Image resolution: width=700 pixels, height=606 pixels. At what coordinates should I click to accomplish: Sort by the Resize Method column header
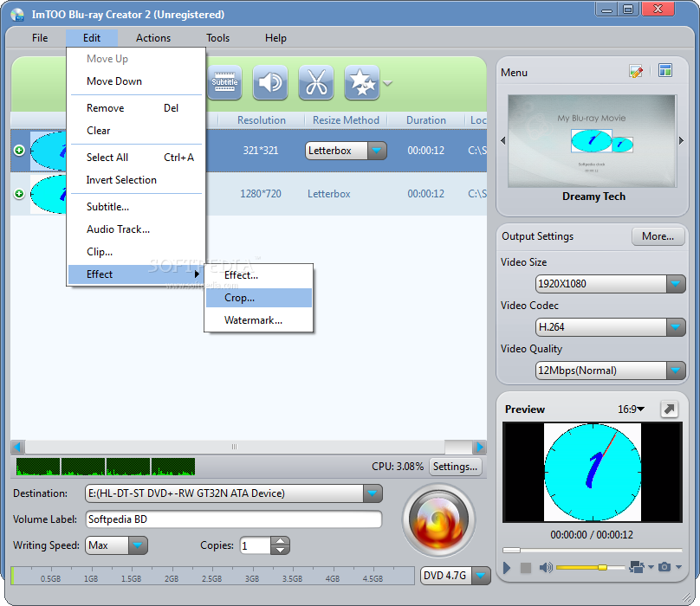tap(346, 120)
